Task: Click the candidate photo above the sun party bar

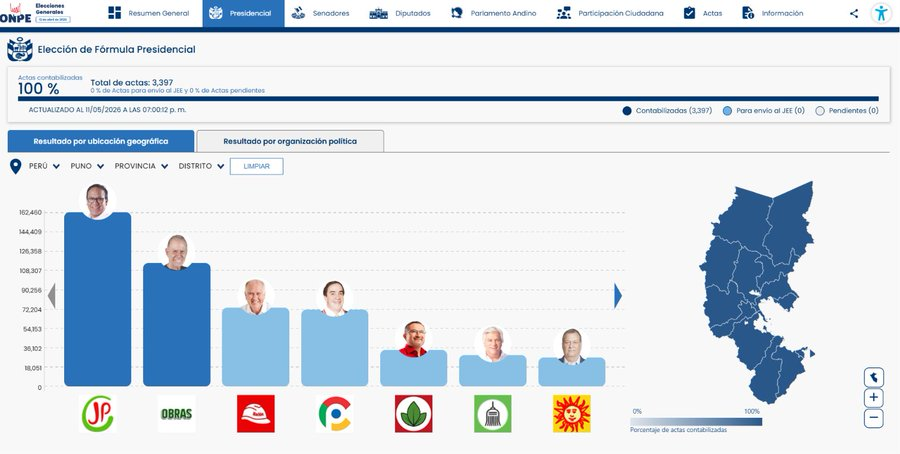Action: (572, 347)
